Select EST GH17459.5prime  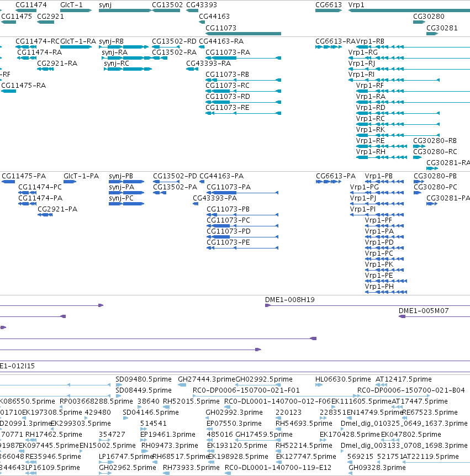(x=264, y=435)
